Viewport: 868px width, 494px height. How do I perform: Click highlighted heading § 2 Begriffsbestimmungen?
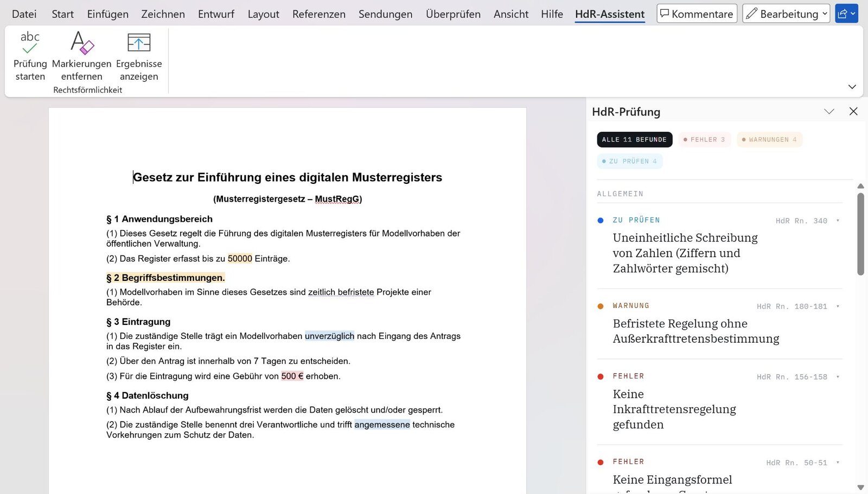pyautogui.click(x=165, y=278)
